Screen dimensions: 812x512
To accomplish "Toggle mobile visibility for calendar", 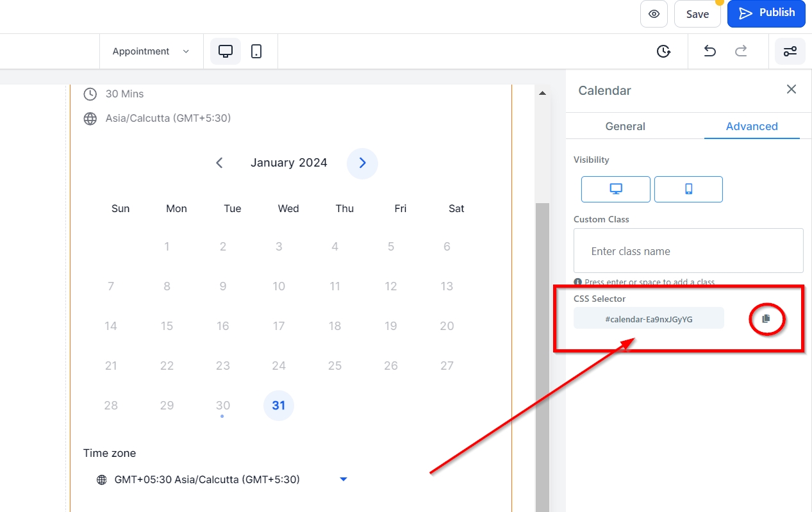I will point(688,189).
